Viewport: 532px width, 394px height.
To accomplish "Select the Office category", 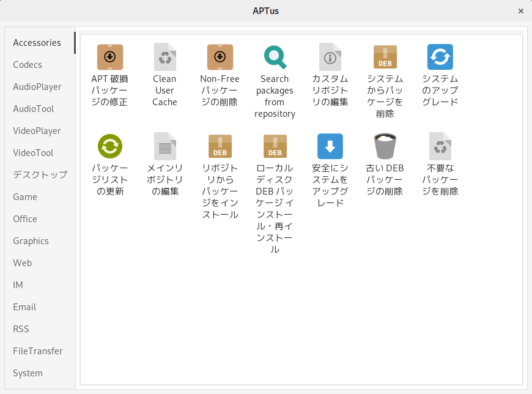I will click(x=40, y=219).
